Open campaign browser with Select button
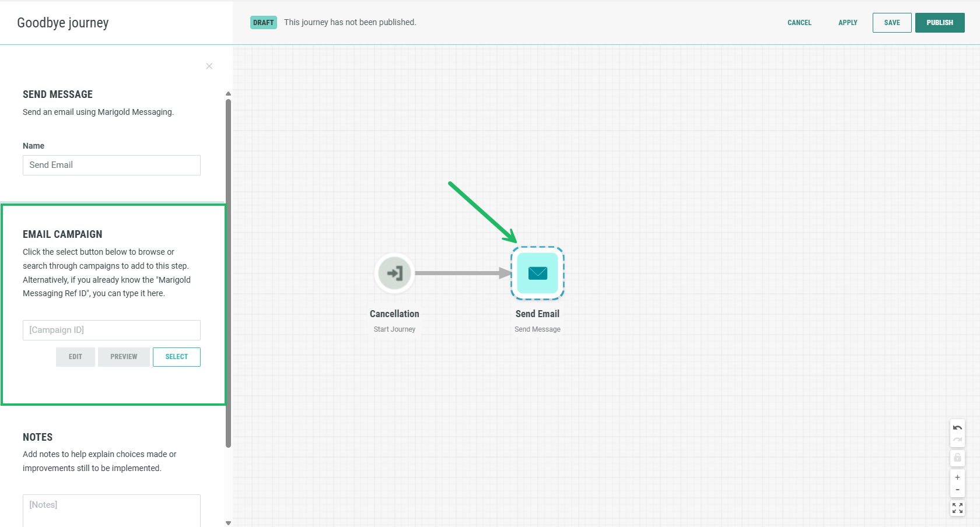This screenshot has width=980, height=527. click(176, 357)
